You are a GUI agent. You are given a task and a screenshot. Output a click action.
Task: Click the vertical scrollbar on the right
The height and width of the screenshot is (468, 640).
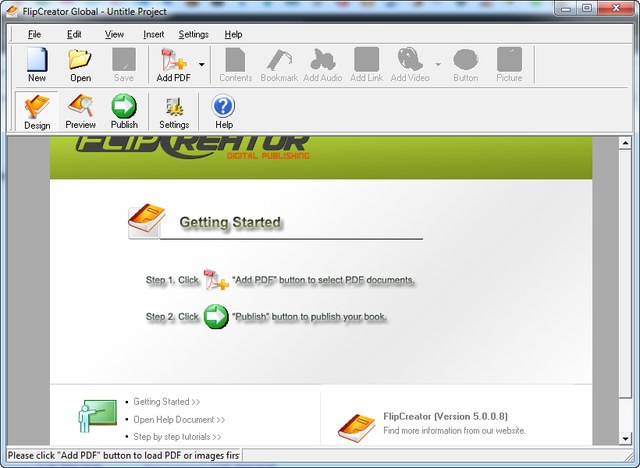tap(620, 290)
